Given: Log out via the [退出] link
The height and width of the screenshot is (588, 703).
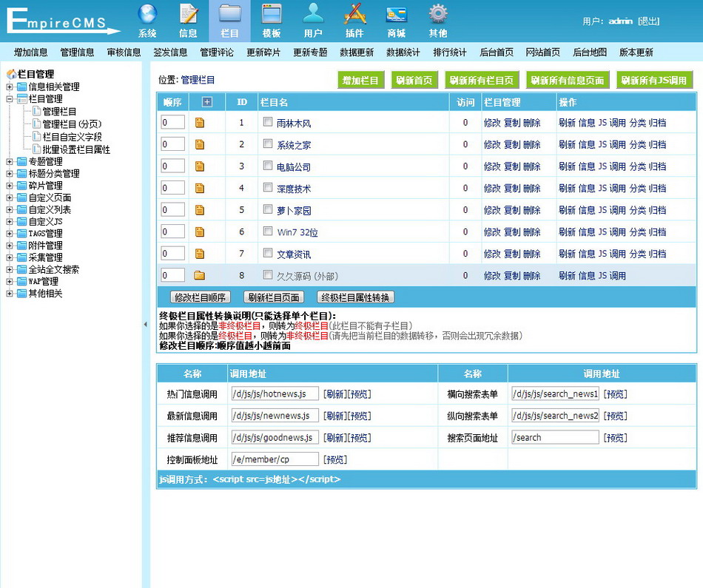Looking at the screenshot, I should pyautogui.click(x=649, y=21).
